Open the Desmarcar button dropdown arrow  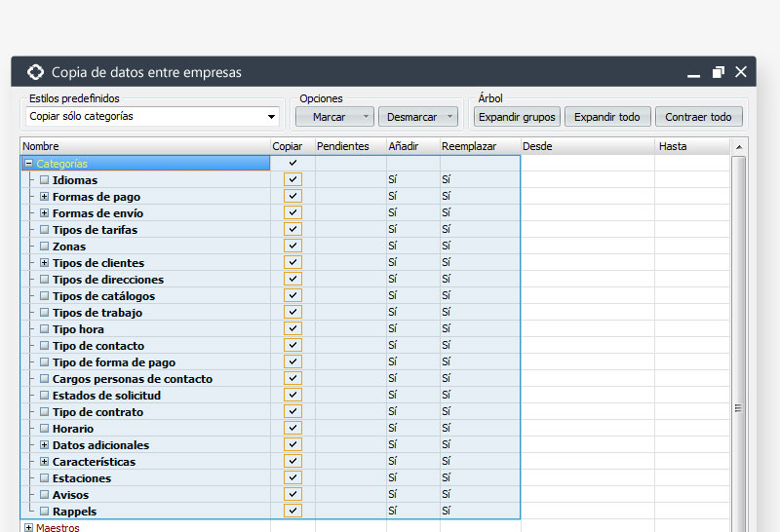449,117
